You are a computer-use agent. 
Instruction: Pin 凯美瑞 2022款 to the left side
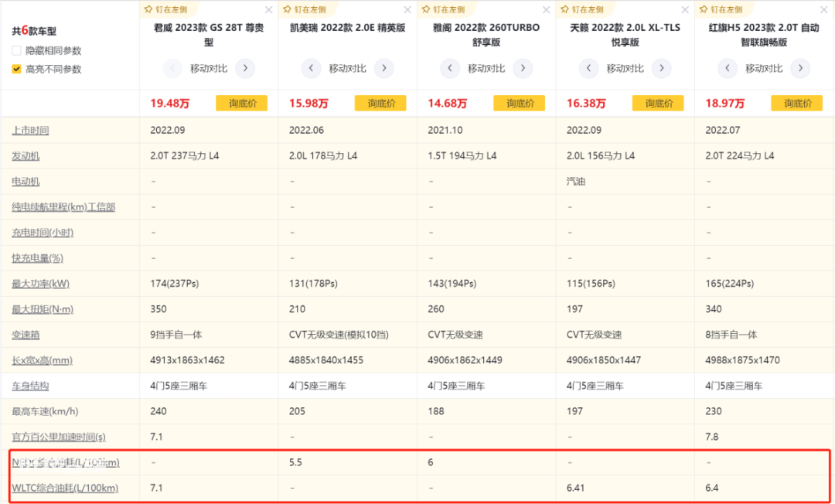[x=304, y=9]
